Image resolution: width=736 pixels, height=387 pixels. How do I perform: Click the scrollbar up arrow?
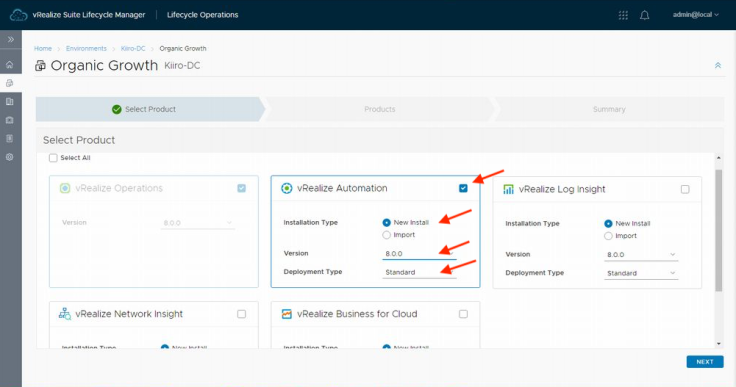click(x=719, y=158)
